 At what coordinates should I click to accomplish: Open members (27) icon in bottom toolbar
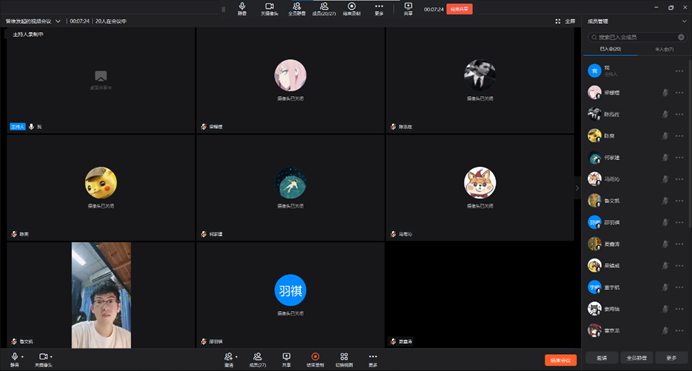pyautogui.click(x=257, y=356)
